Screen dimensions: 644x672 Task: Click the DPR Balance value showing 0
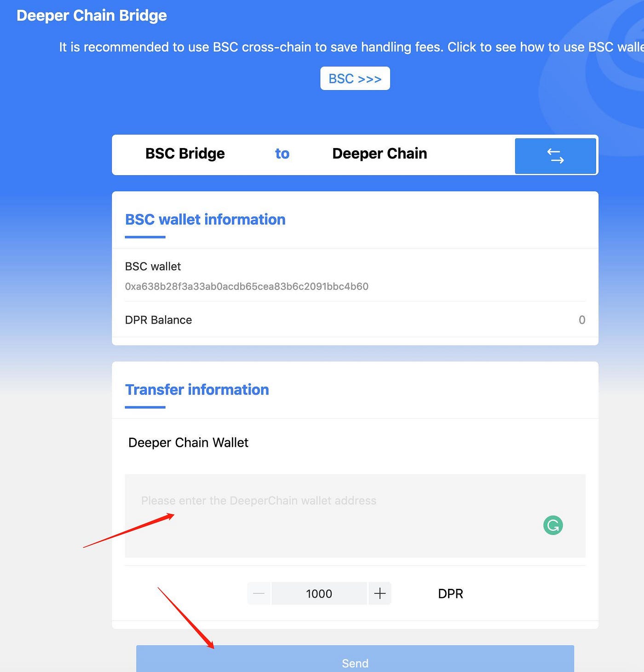coord(581,320)
